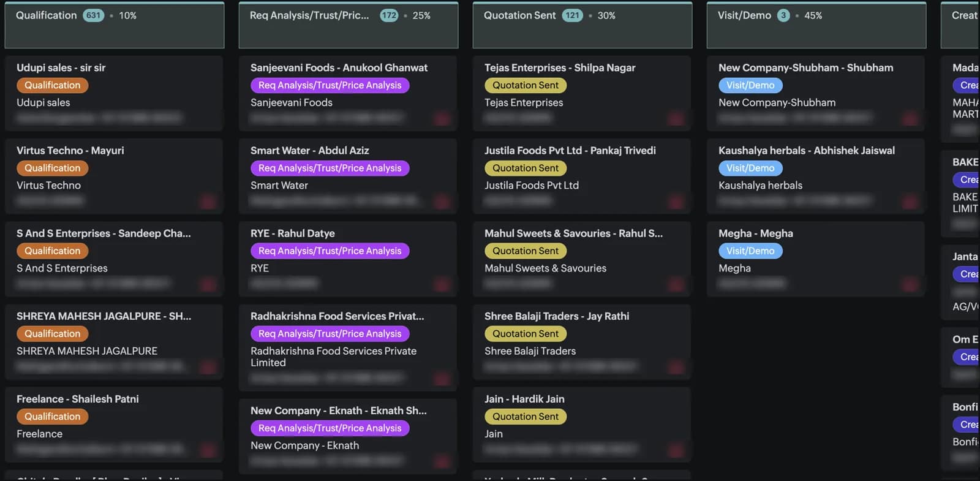Click the 121 count badge on Quotation Sent
980x481 pixels.
coord(573,15)
